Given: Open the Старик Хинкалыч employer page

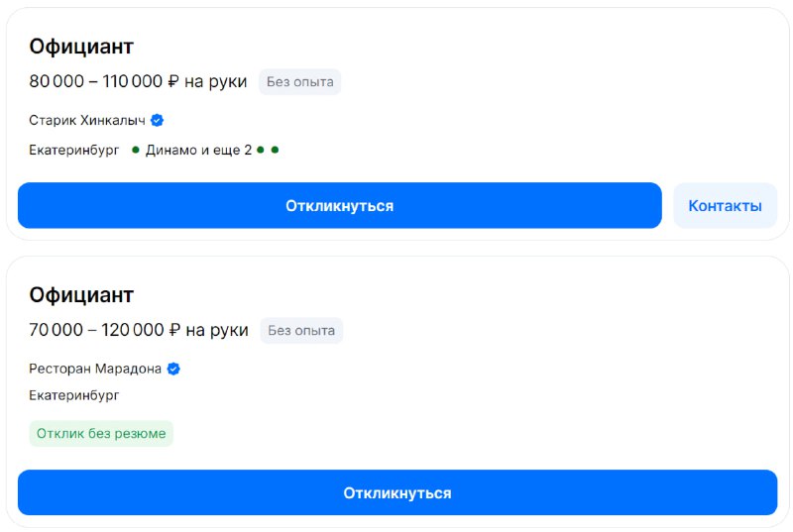Looking at the screenshot, I should (87, 120).
